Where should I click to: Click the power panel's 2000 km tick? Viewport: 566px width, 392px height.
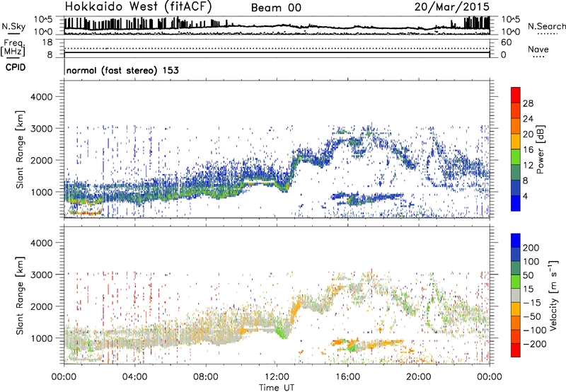[42, 160]
